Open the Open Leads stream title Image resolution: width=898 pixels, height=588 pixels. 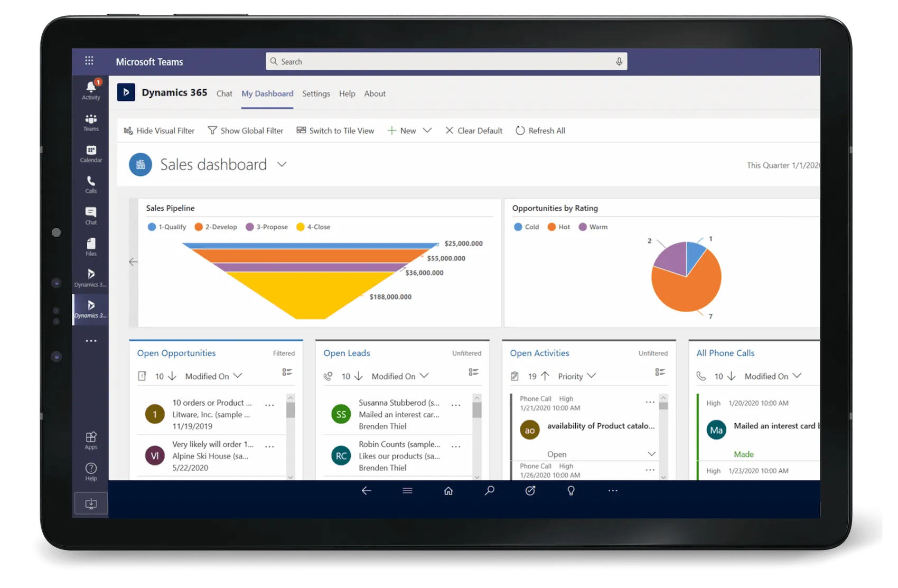(x=347, y=353)
